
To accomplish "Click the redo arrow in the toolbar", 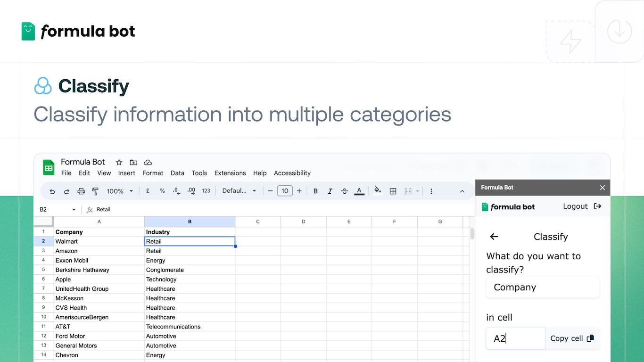I will (x=66, y=191).
